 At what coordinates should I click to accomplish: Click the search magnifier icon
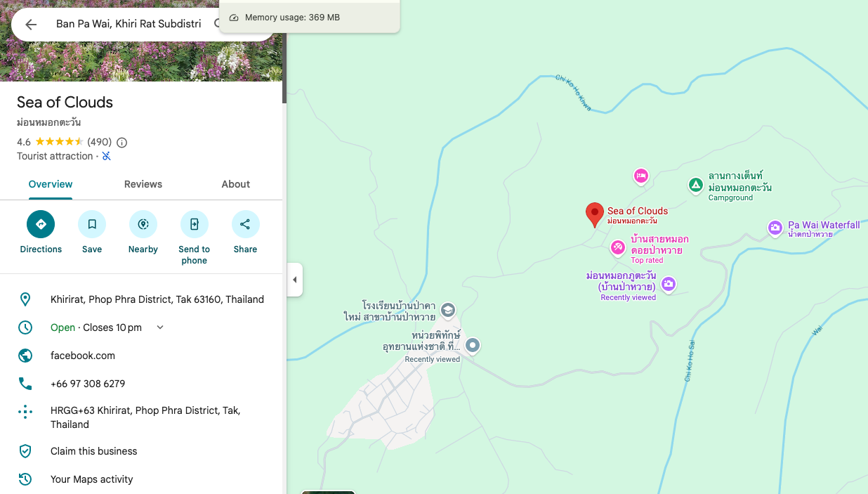(217, 24)
